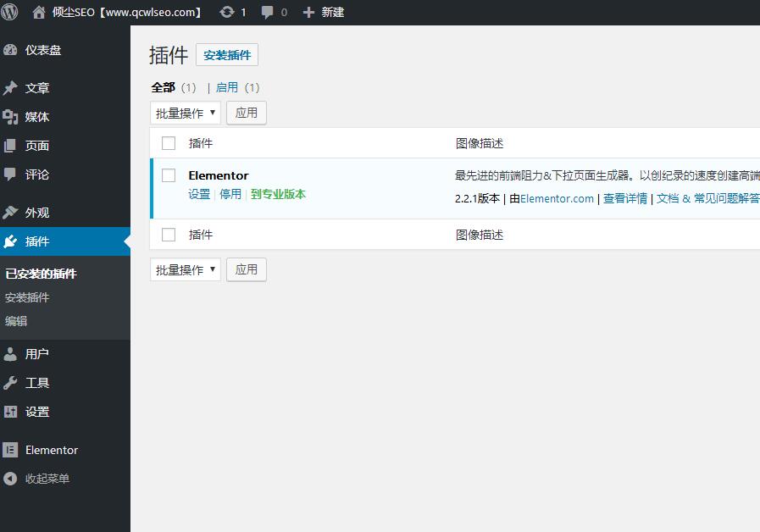Image resolution: width=760 pixels, height=532 pixels.
Task: Select 安装插件 submenu item
Action: (27, 297)
